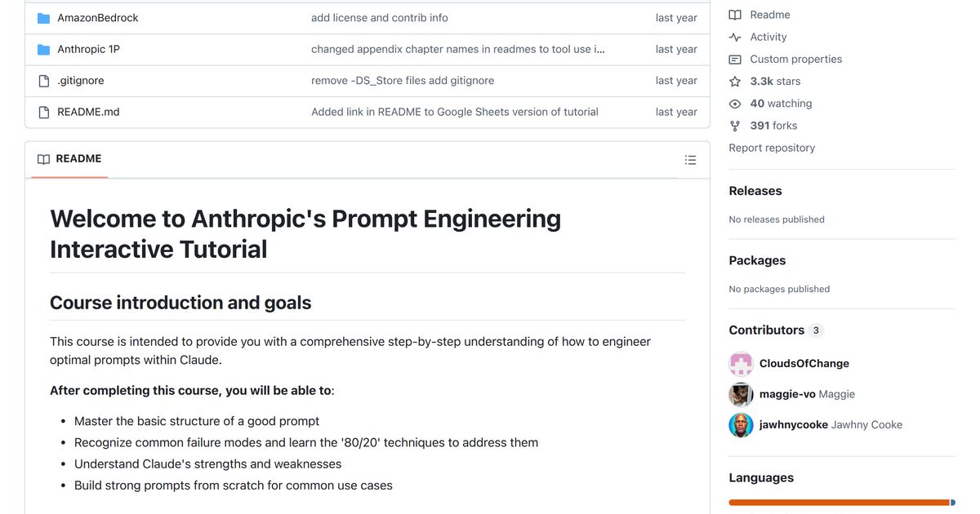The image size is (980, 514).
Task: Open the Contributors list heading
Action: click(x=767, y=330)
